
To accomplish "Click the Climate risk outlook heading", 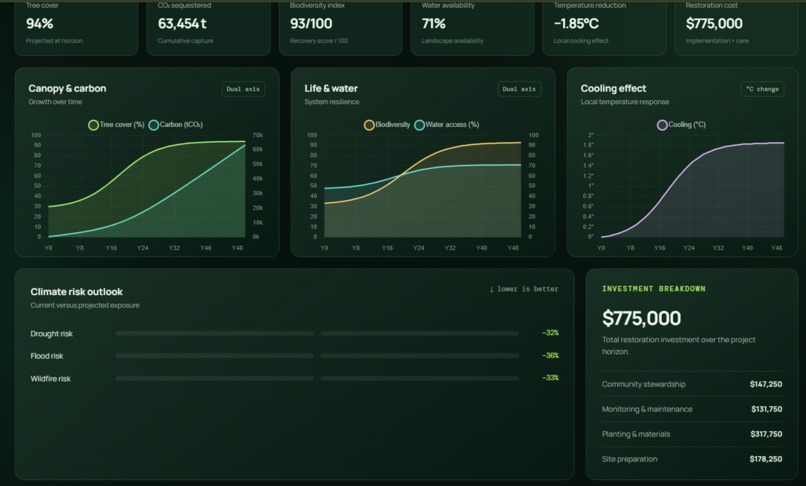I will pos(77,292).
